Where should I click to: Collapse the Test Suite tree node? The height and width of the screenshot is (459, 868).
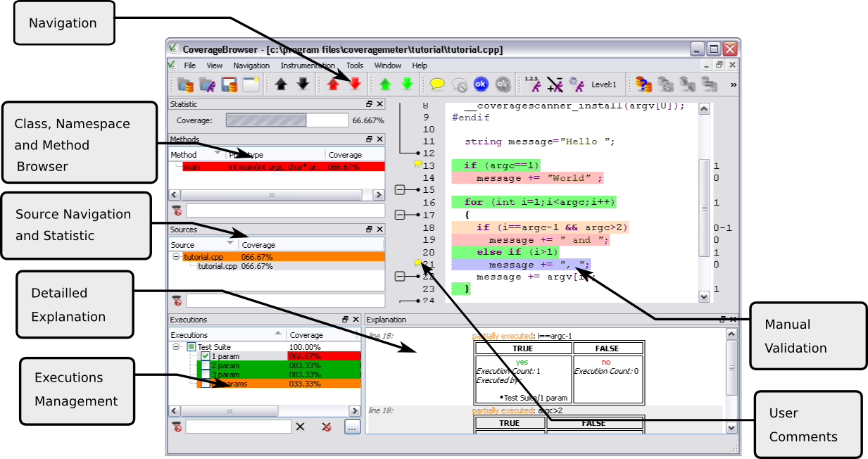tap(176, 347)
